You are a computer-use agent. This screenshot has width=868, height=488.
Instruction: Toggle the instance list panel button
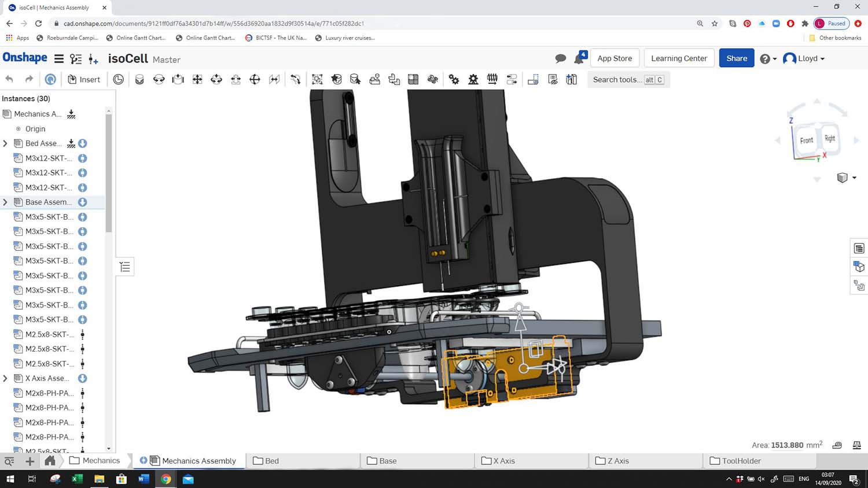click(x=125, y=267)
